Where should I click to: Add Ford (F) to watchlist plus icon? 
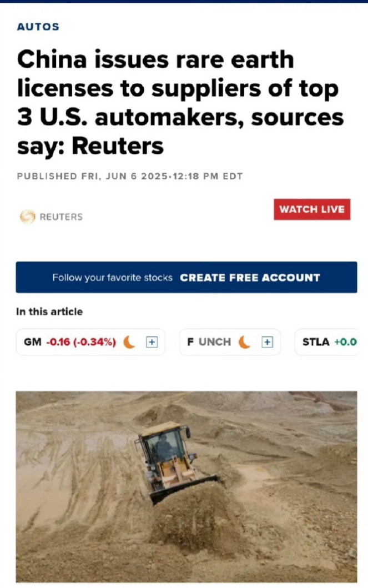267,342
